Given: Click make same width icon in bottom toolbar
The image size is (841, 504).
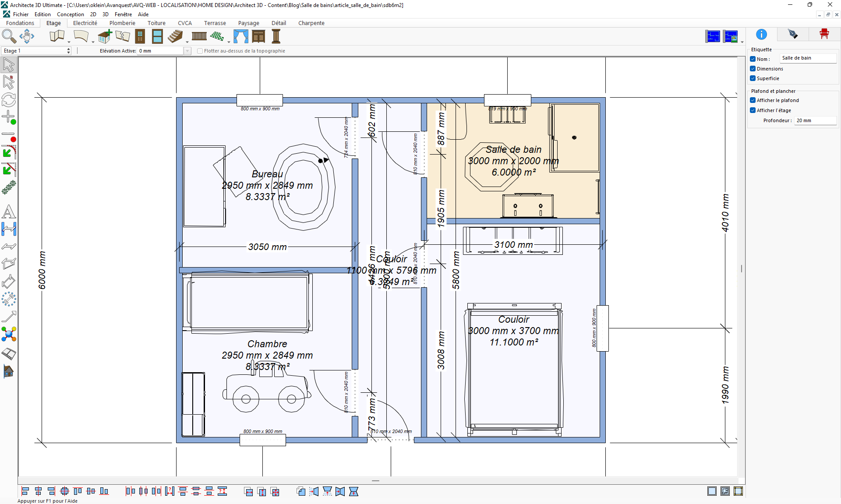Looking at the screenshot, I should point(249,492).
